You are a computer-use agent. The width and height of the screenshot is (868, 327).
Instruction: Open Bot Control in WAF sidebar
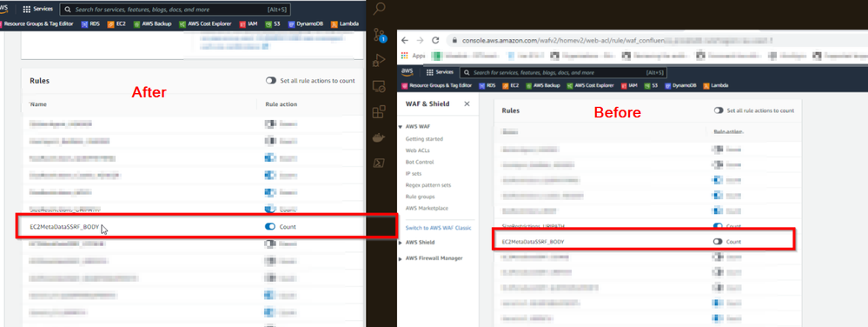point(420,162)
